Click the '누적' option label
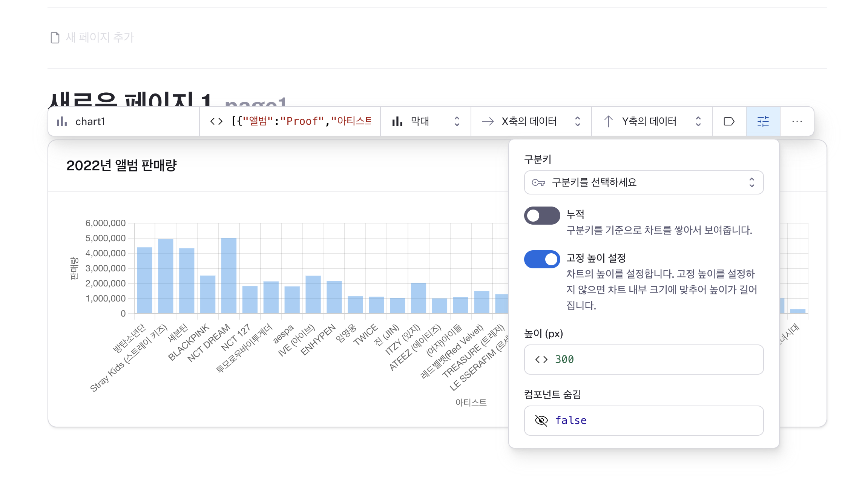The image size is (868, 499). [575, 214]
